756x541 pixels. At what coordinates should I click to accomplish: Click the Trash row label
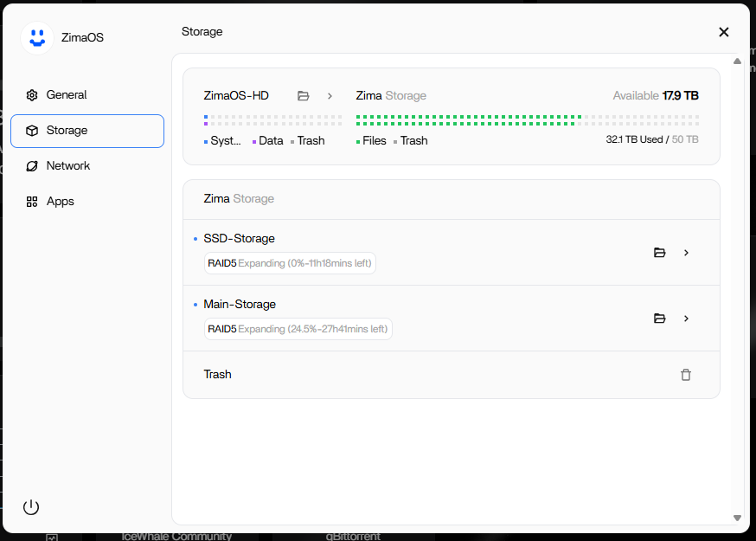click(217, 375)
